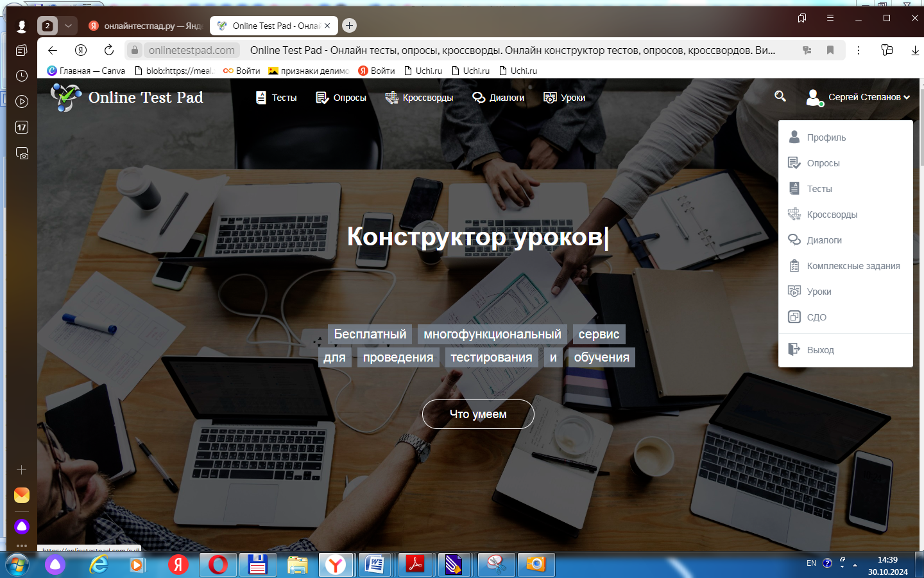Click the onlinetestpad.com address field
This screenshot has width=924, height=578.
coord(192,50)
